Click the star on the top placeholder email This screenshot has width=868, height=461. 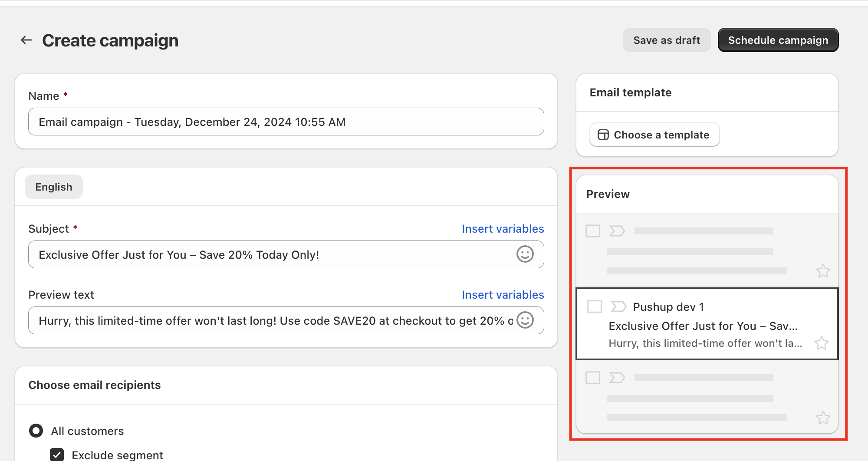823,271
